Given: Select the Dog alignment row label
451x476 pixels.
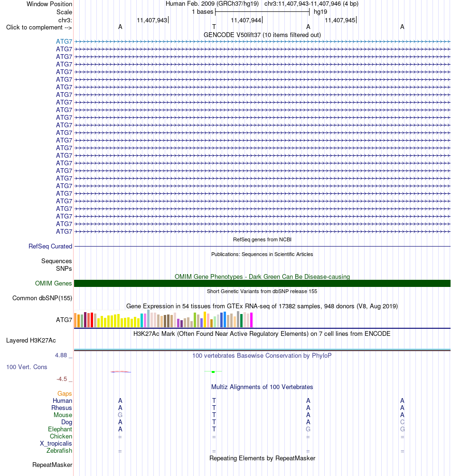Looking at the screenshot, I should 67,422.
